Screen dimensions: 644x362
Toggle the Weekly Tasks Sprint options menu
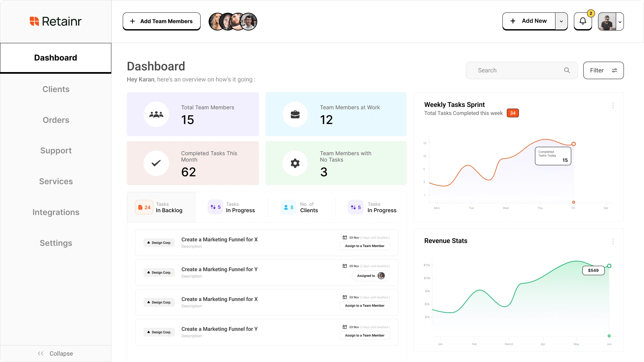pos(613,105)
